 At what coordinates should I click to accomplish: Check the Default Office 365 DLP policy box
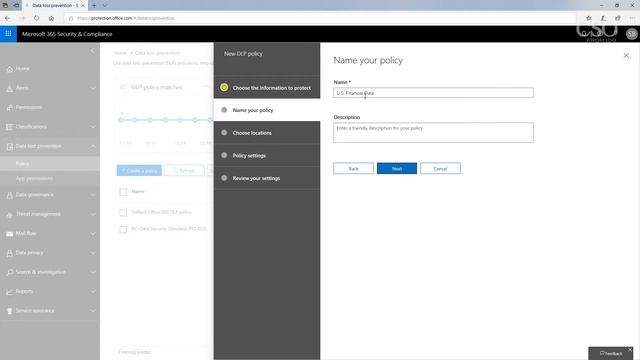123,213
